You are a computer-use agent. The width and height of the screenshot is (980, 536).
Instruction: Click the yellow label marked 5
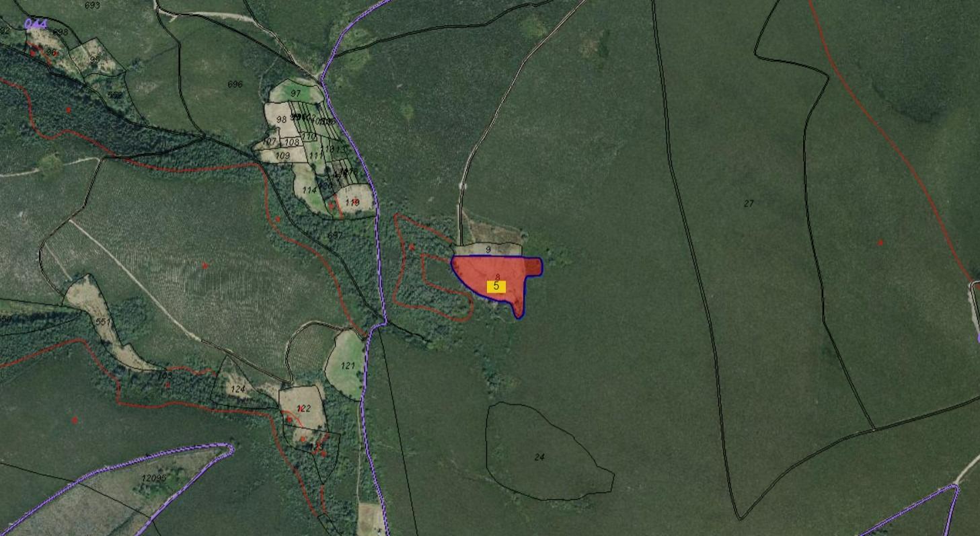[496, 286]
